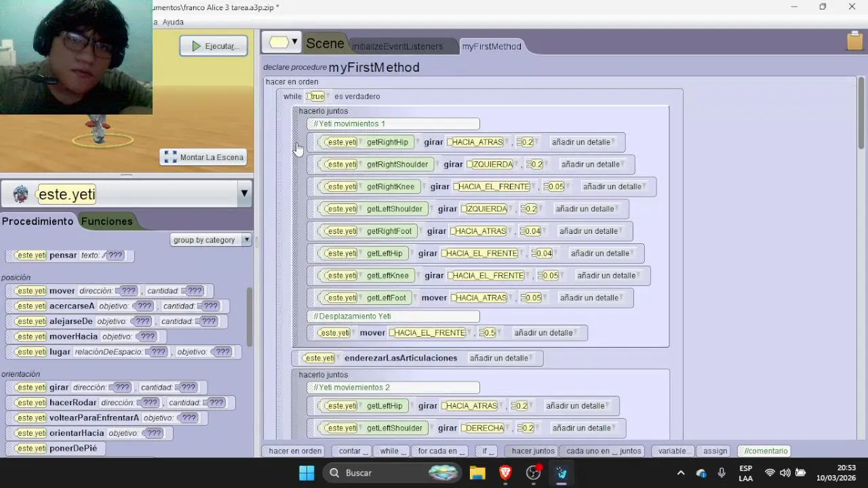Select the mover procedure tile in left panel

109,291
